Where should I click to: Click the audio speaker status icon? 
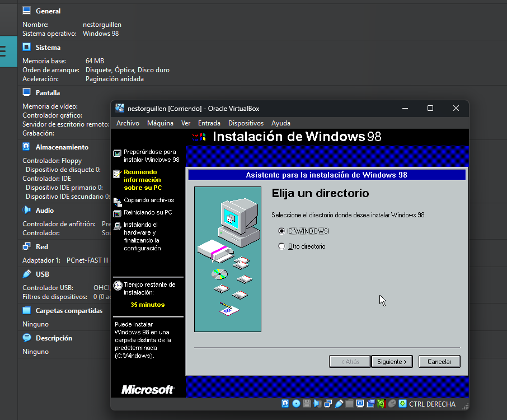317,404
